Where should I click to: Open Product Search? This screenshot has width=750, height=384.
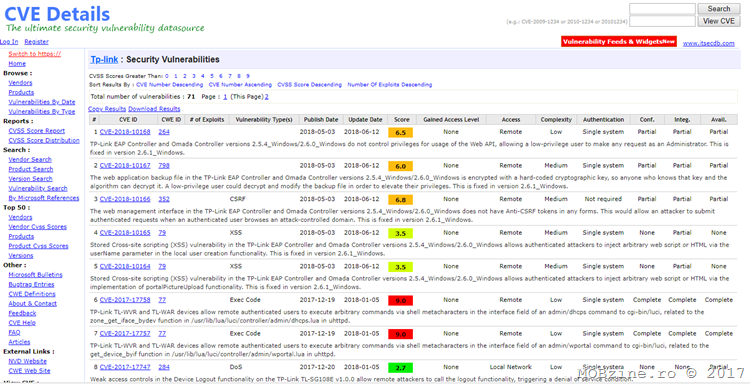pyautogui.click(x=31, y=169)
